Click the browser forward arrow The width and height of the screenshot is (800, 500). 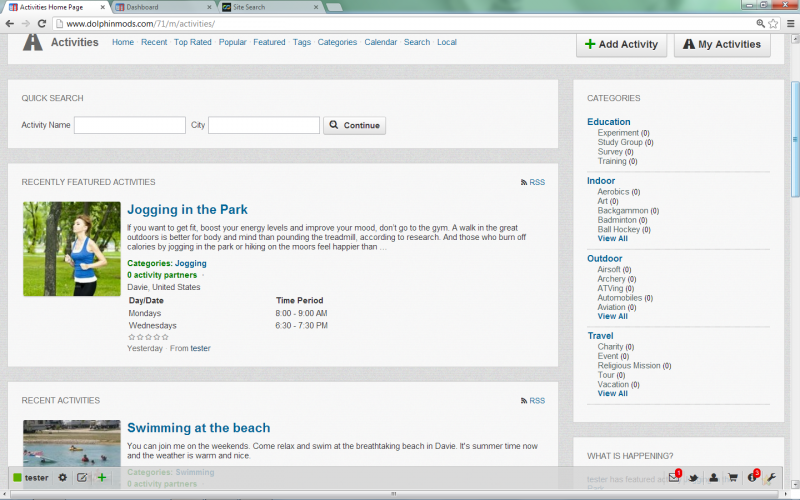pos(26,23)
